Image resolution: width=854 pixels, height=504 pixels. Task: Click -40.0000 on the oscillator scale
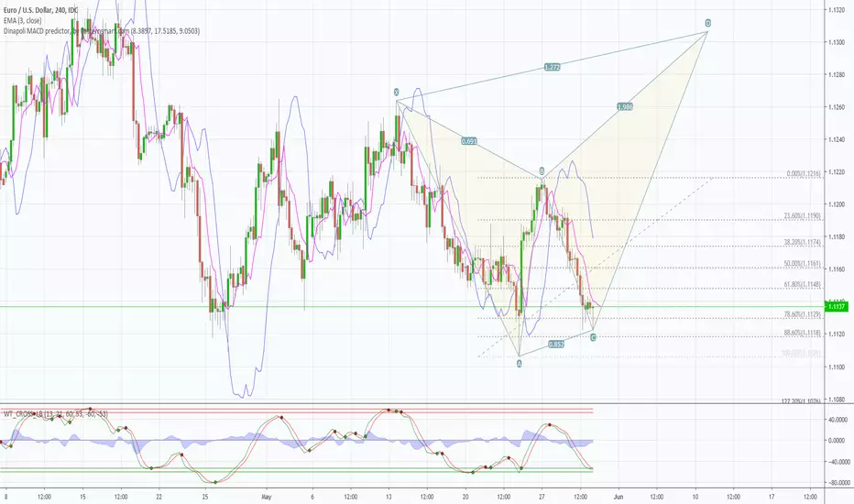tap(838, 462)
